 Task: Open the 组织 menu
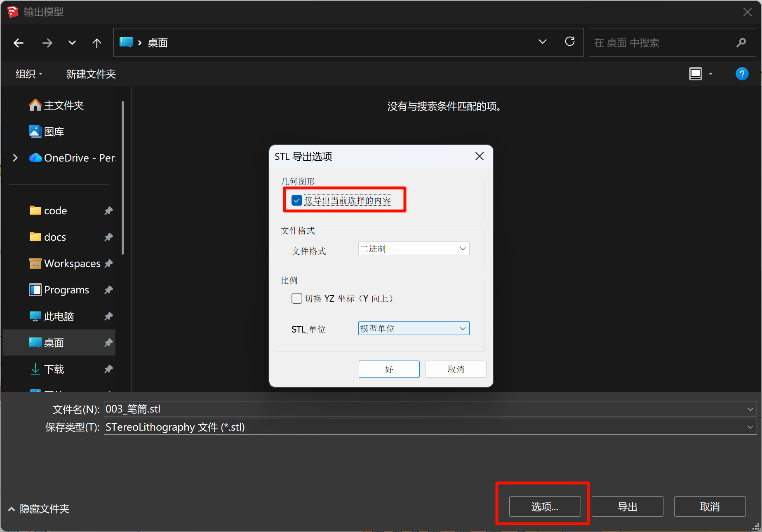29,74
